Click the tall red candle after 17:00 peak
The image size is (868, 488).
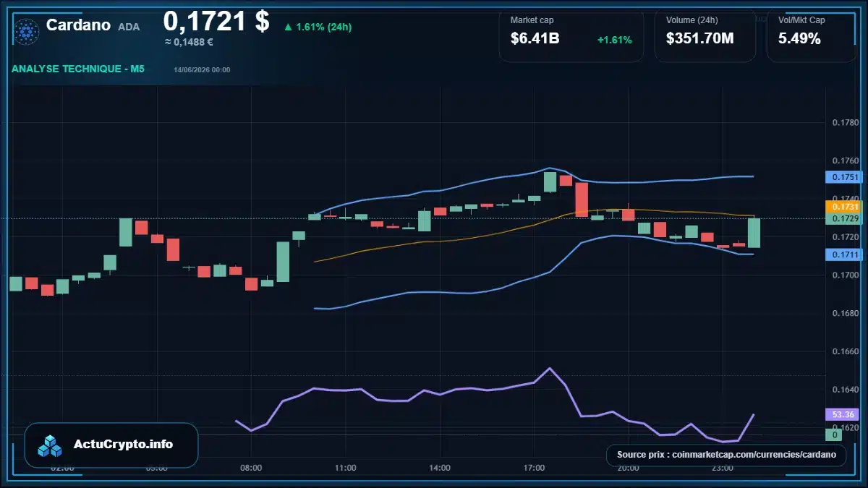tap(581, 200)
